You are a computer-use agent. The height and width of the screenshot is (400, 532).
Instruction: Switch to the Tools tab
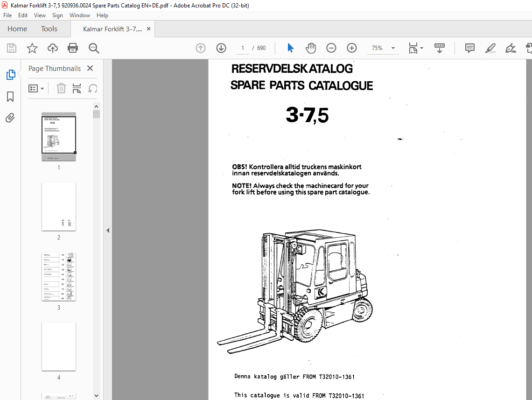coord(49,29)
